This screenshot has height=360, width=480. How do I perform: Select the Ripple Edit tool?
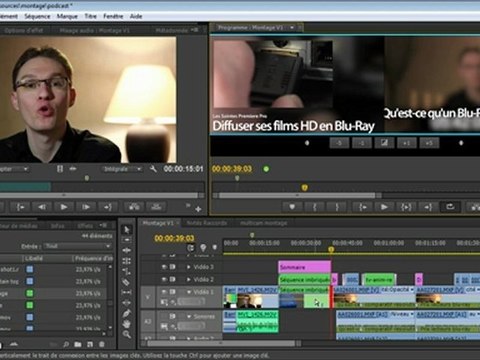click(x=127, y=250)
